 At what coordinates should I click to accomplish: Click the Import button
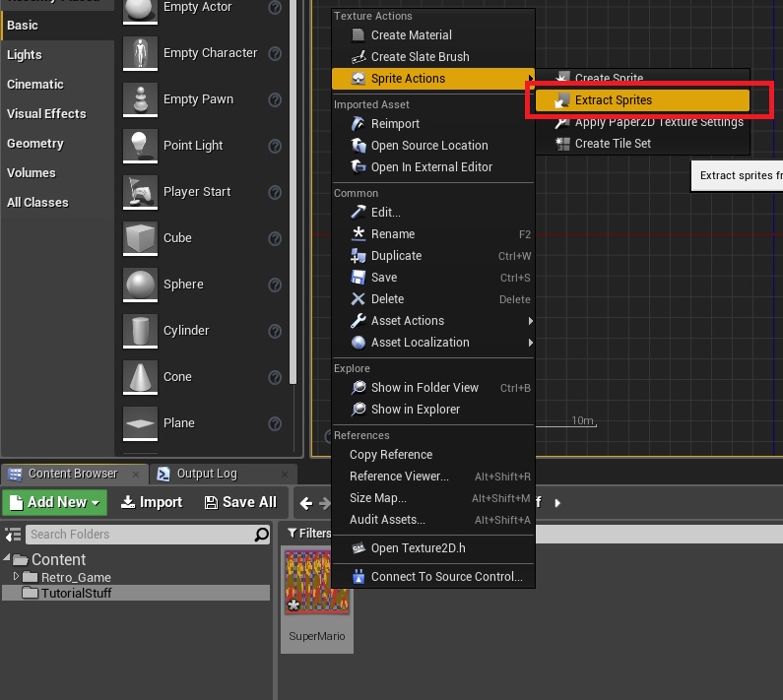point(152,502)
